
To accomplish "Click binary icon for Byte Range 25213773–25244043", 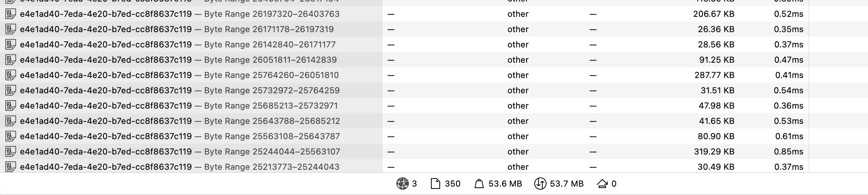I will click(10, 167).
